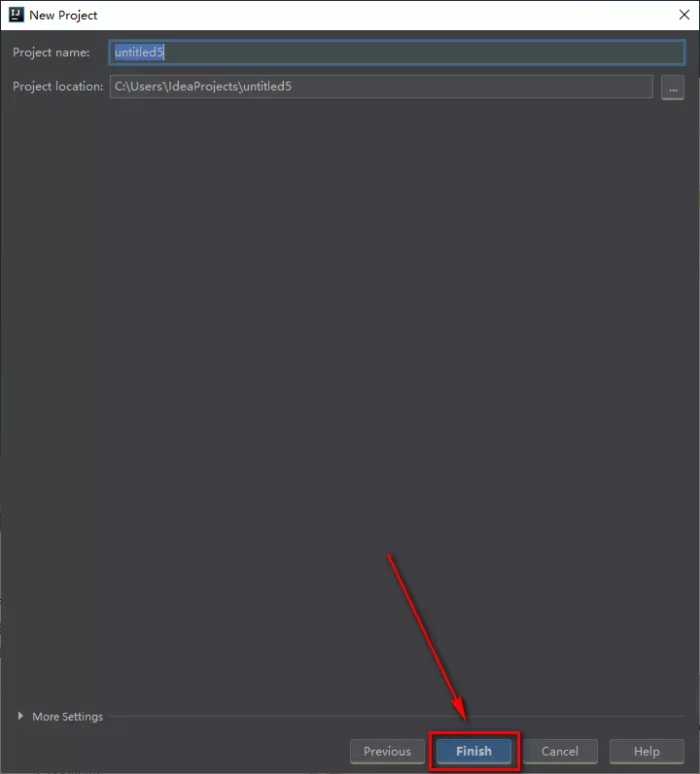The height and width of the screenshot is (774, 700).
Task: Click the More Settings label text
Action: [x=67, y=717]
